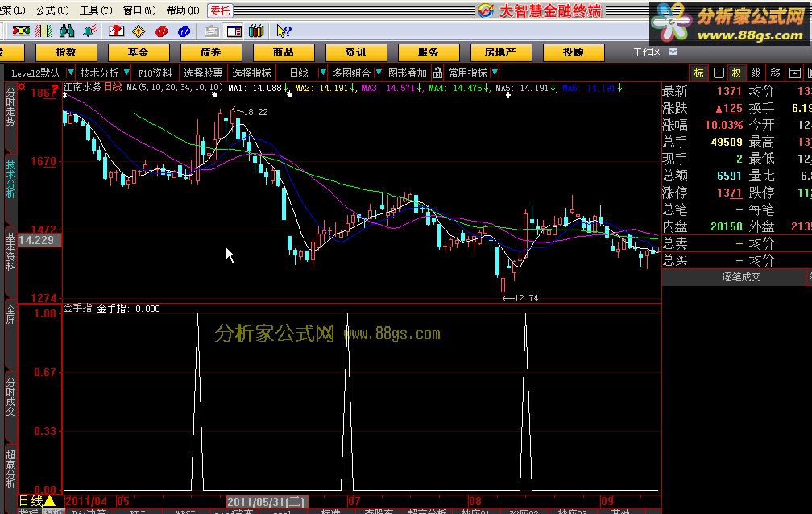Switch to 全屏 side tab
This screenshot has width=812, height=514.
point(11,314)
